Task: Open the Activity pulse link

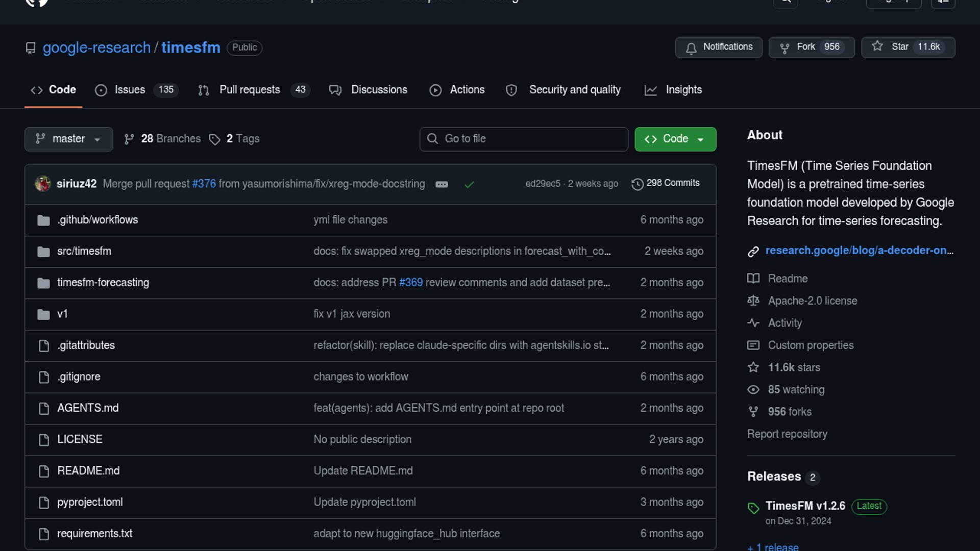Action: pyautogui.click(x=785, y=323)
